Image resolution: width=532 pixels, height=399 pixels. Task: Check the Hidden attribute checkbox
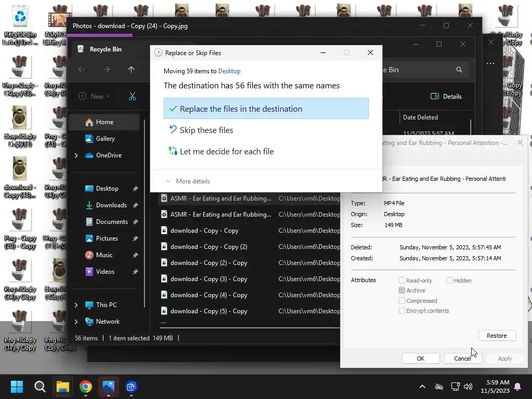tap(449, 280)
